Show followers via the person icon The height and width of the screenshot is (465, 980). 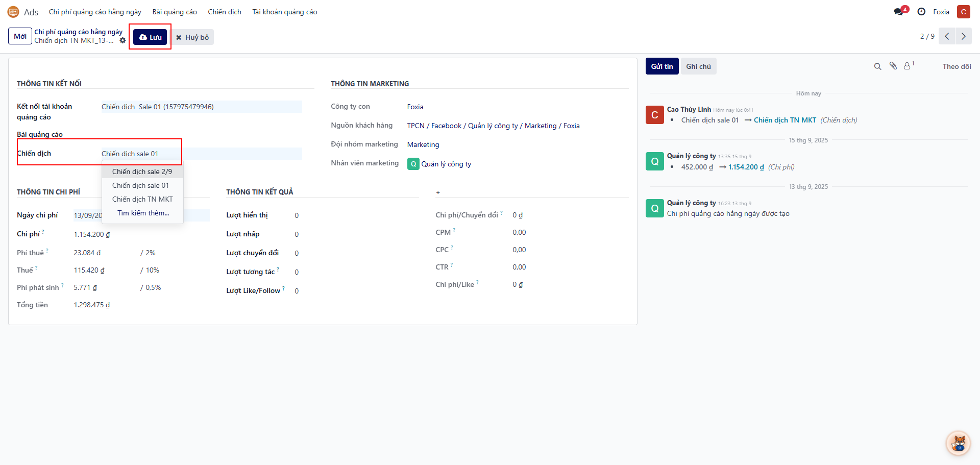(908, 66)
